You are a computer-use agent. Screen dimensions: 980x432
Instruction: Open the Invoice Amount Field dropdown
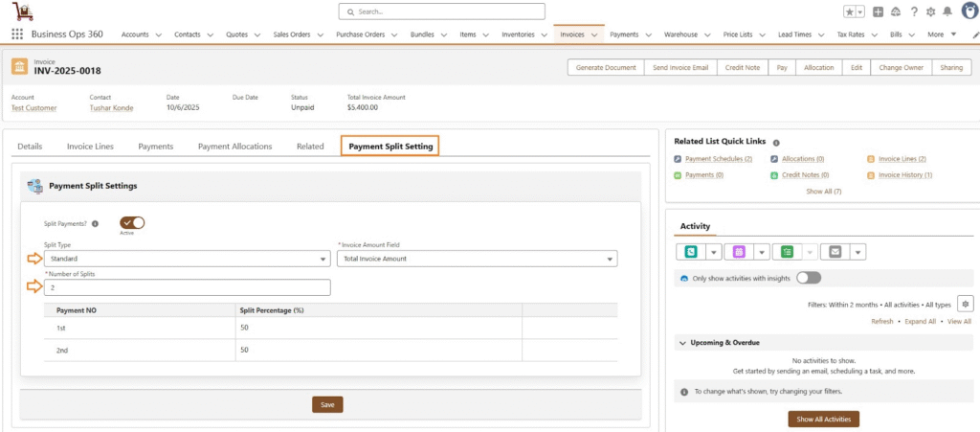pyautogui.click(x=477, y=259)
